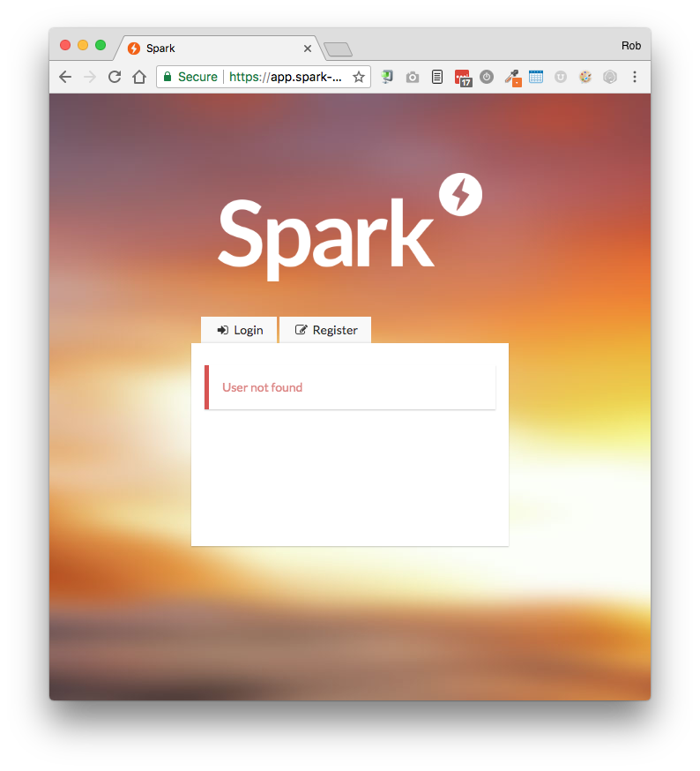Maximize the window with the green button
The image size is (700, 771).
click(x=101, y=45)
